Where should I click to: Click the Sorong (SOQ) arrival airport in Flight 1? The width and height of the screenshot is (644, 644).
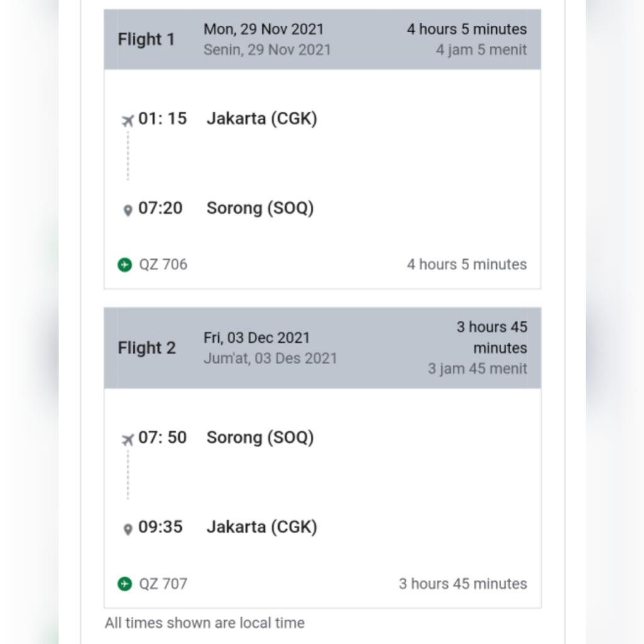[x=260, y=208]
